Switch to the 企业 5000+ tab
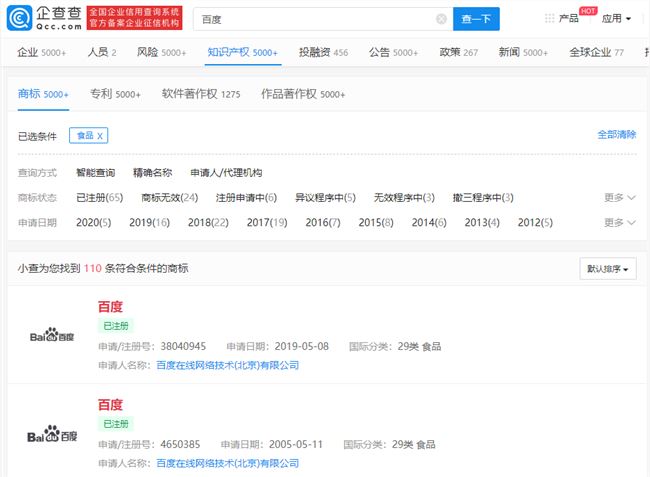 coord(41,52)
